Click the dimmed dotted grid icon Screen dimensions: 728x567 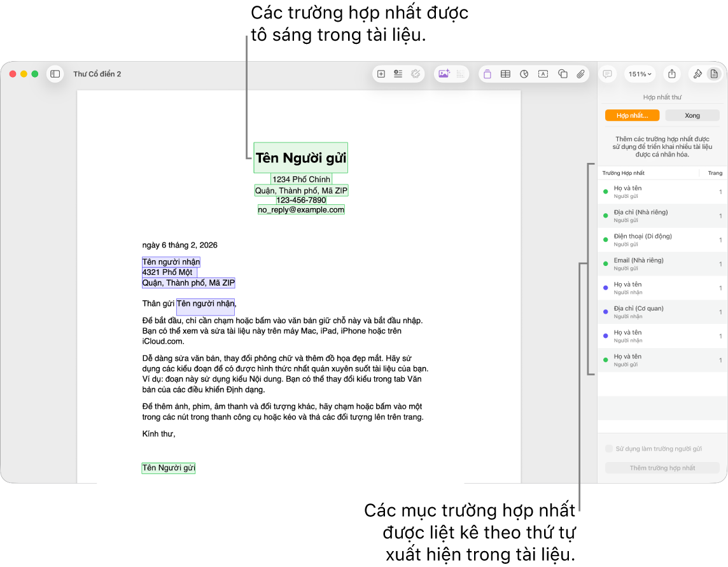pos(460,74)
